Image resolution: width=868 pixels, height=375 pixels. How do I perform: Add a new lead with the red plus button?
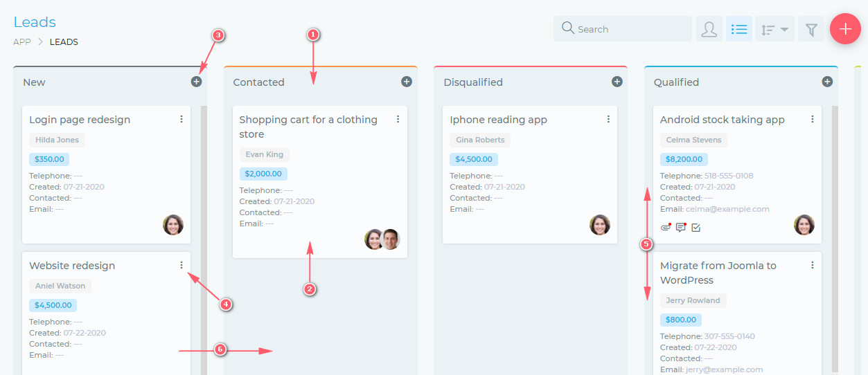[845, 29]
